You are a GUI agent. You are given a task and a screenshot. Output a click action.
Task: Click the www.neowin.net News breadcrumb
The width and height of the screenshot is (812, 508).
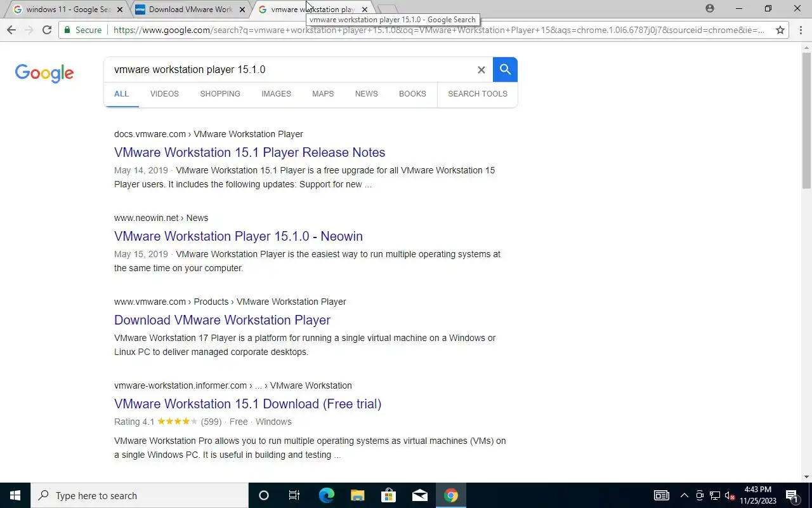tap(161, 218)
